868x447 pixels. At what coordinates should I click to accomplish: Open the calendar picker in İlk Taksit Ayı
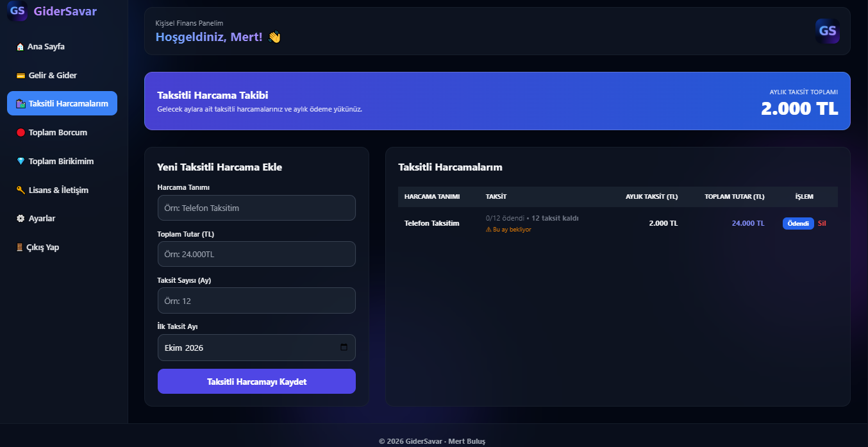[344, 348]
